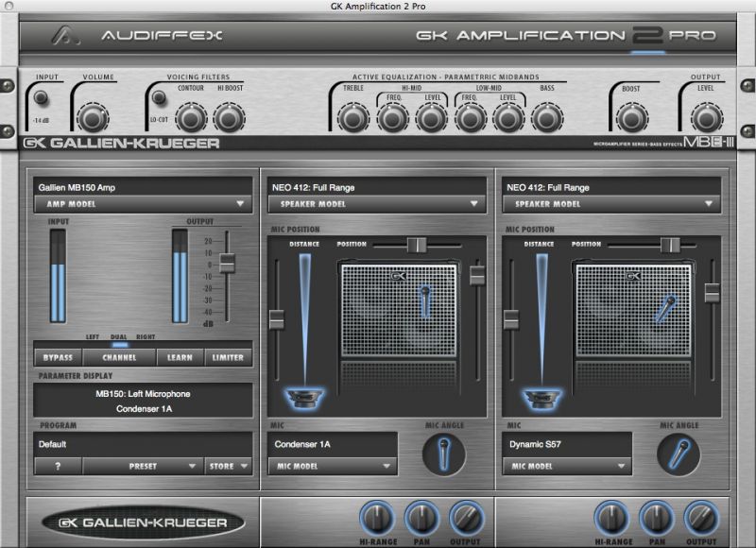
Task: Click the Low-Mid Level knob
Action: point(508,118)
